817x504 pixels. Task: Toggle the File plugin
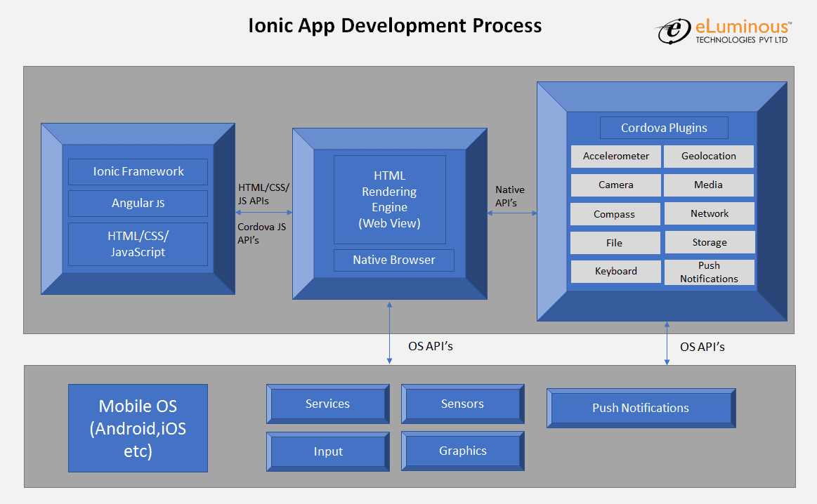pyautogui.click(x=615, y=242)
